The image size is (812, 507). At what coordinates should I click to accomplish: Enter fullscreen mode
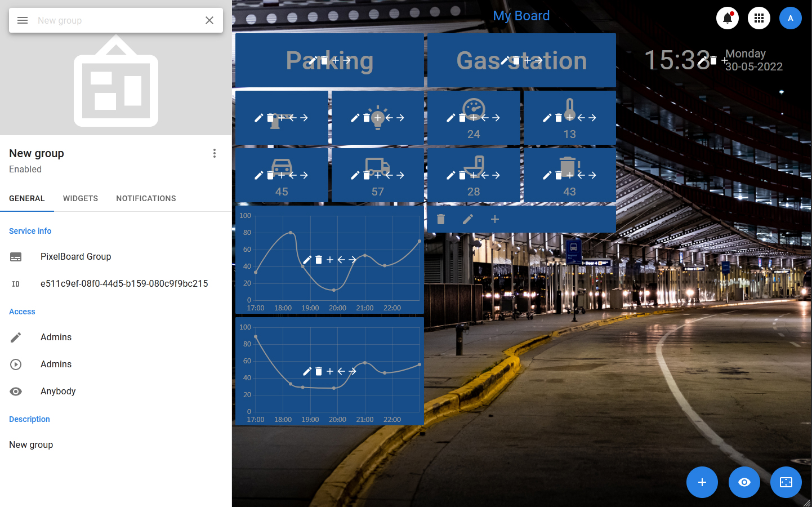tap(786, 482)
